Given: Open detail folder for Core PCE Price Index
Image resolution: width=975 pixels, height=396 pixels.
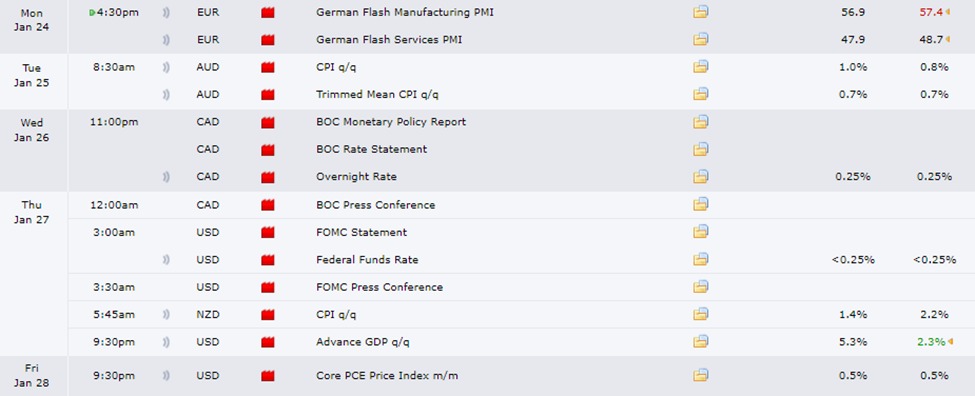Looking at the screenshot, I should (x=701, y=375).
